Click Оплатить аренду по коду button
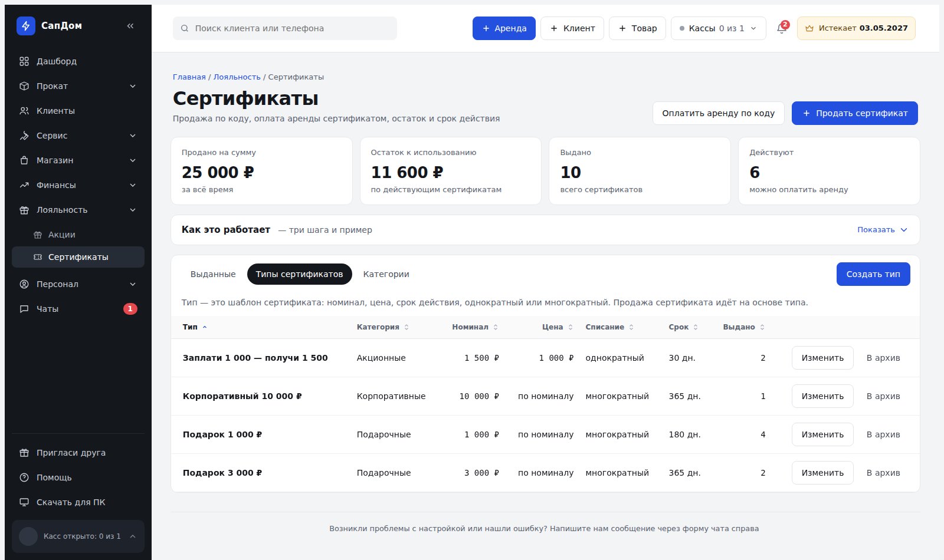 pyautogui.click(x=718, y=113)
